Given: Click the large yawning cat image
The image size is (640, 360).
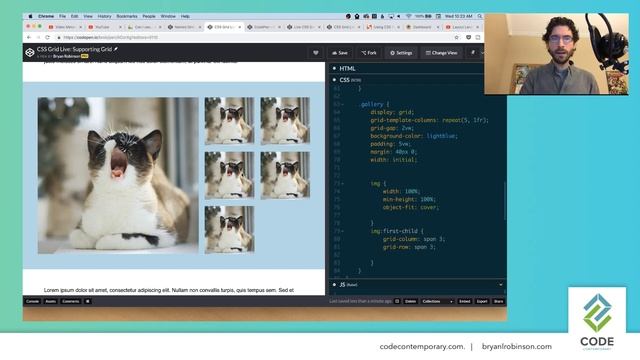Looking at the screenshot, I should pyautogui.click(x=118, y=175).
